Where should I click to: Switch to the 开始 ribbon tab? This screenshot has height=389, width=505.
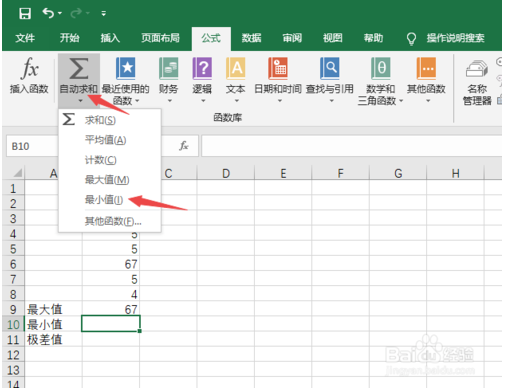click(x=69, y=38)
